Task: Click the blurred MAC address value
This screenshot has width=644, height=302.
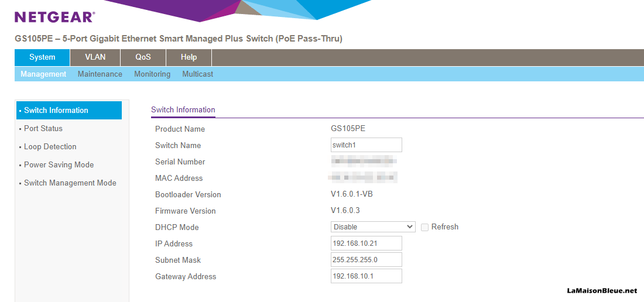Action: tap(362, 178)
